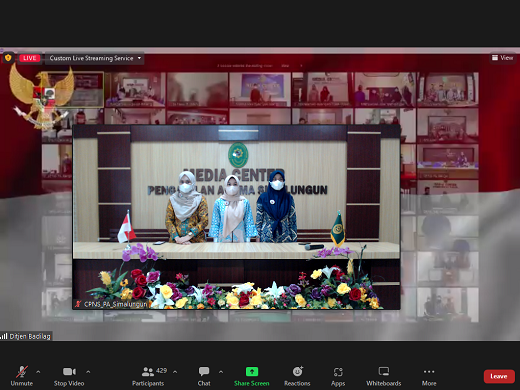Open the View layout menu
The image size is (520, 390).
[x=503, y=58]
